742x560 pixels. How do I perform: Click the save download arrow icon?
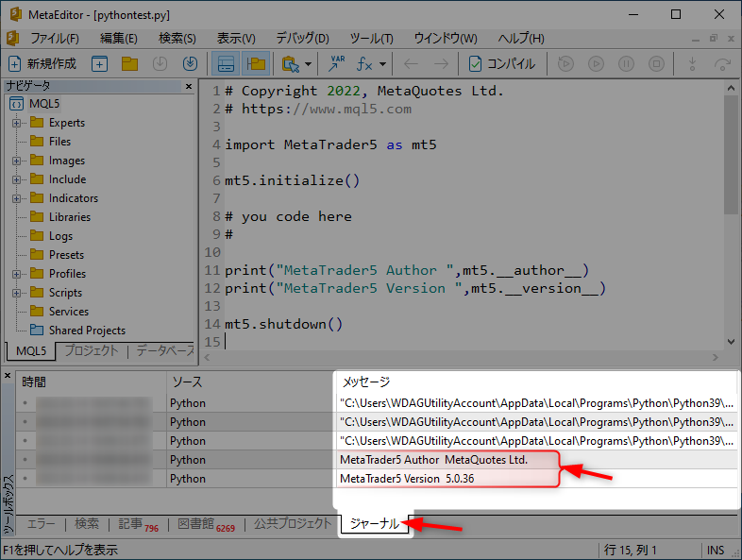[x=160, y=63]
